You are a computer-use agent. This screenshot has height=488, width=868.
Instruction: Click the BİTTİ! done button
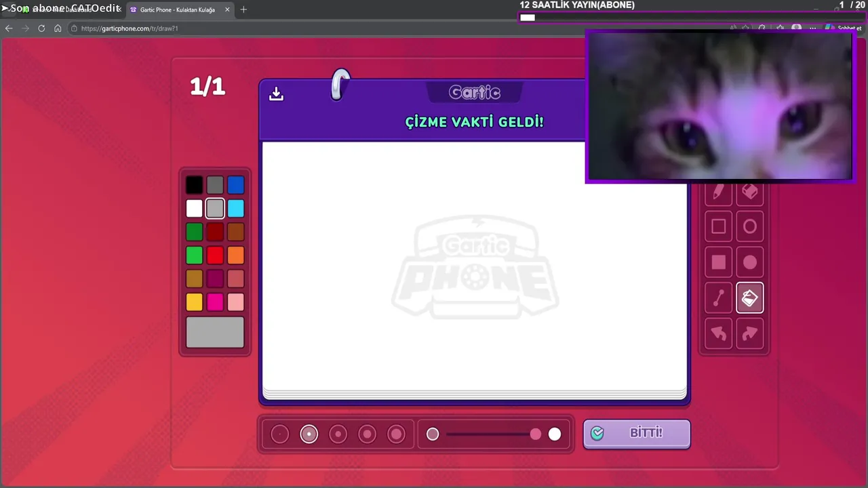click(x=637, y=434)
